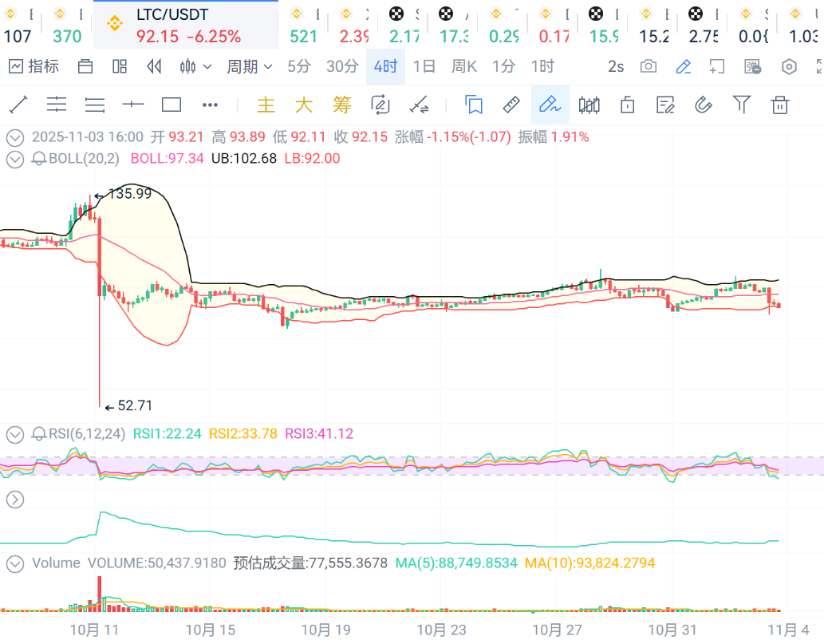
Task: Click the filter funnel icon
Action: click(742, 105)
